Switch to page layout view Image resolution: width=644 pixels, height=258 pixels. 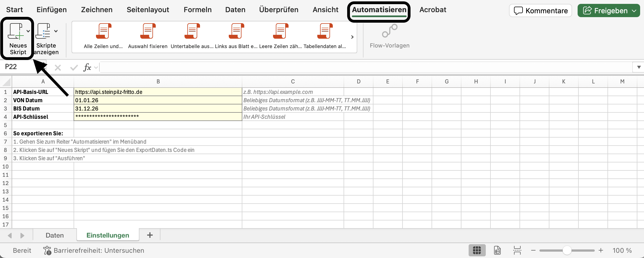(x=497, y=251)
